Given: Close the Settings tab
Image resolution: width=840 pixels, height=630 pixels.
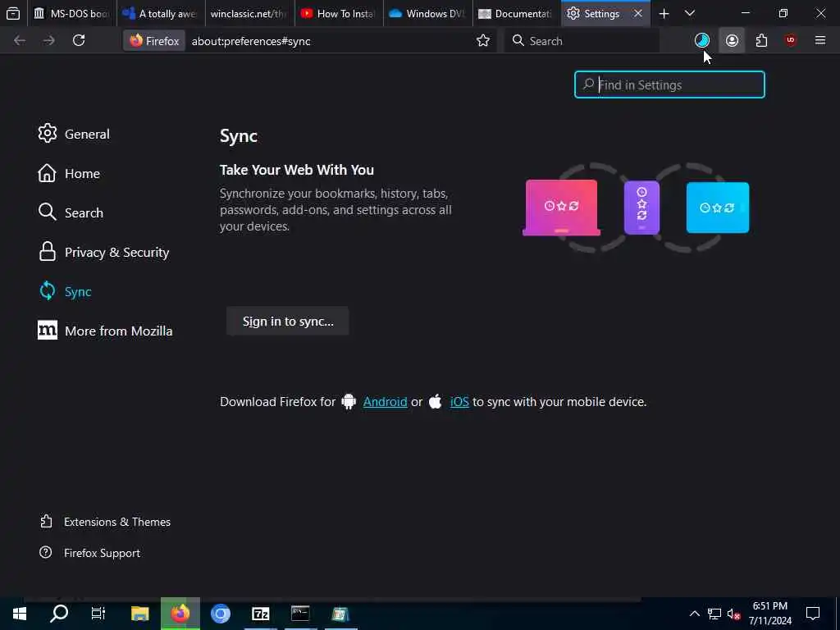Looking at the screenshot, I should 637,13.
